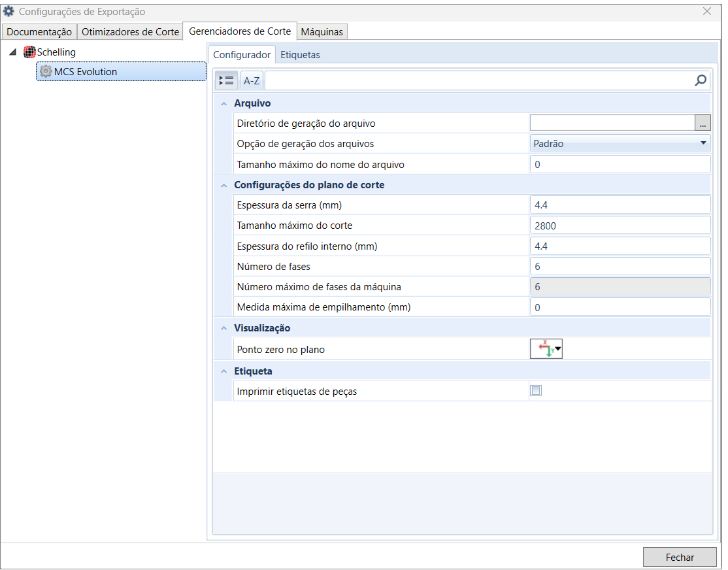Image resolution: width=728 pixels, height=570 pixels.
Task: Select MCS Evolution in the tree
Action: tap(121, 71)
